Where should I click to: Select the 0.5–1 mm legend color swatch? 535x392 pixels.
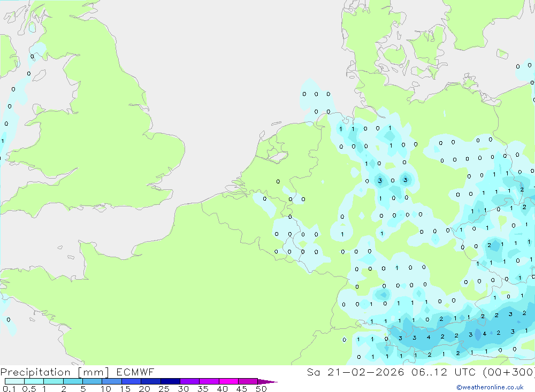coord(34,381)
